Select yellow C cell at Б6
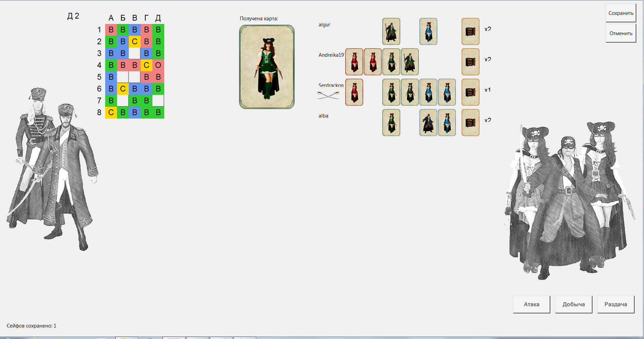 [x=123, y=89]
